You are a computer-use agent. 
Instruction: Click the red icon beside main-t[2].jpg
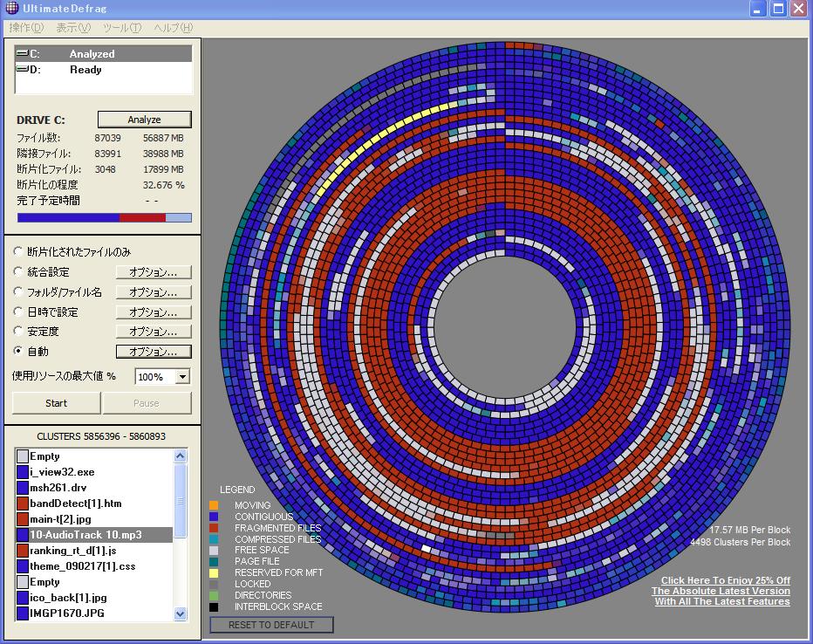click(x=23, y=519)
